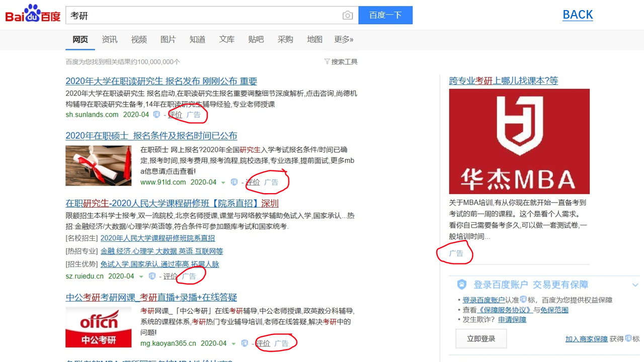
Task: Click 评价 on www.91ld.com result
Action: pos(253,182)
